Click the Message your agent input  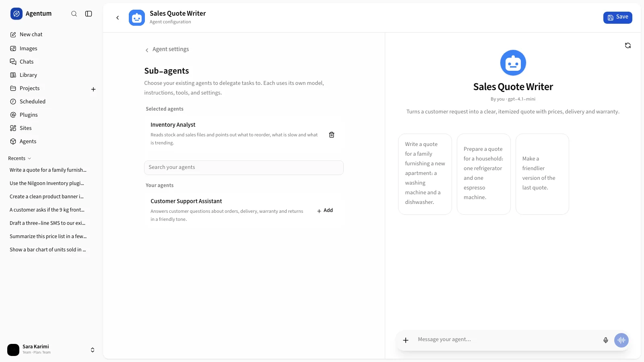(x=506, y=340)
